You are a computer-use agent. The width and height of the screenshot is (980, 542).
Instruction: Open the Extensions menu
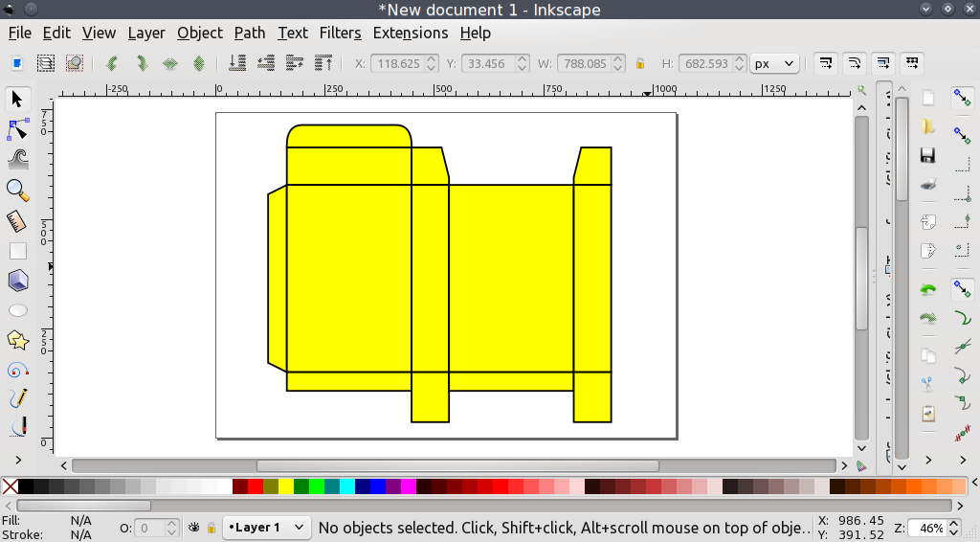pos(410,33)
